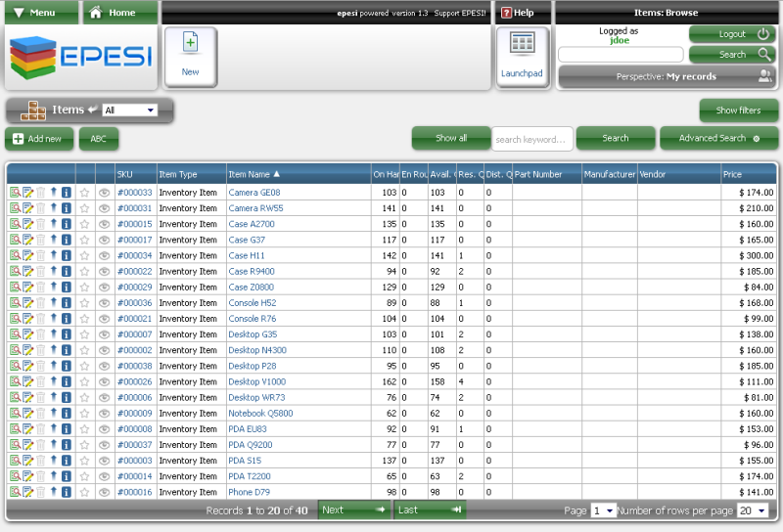The height and width of the screenshot is (532, 783).
Task: Open the main Menu
Action: [39, 13]
